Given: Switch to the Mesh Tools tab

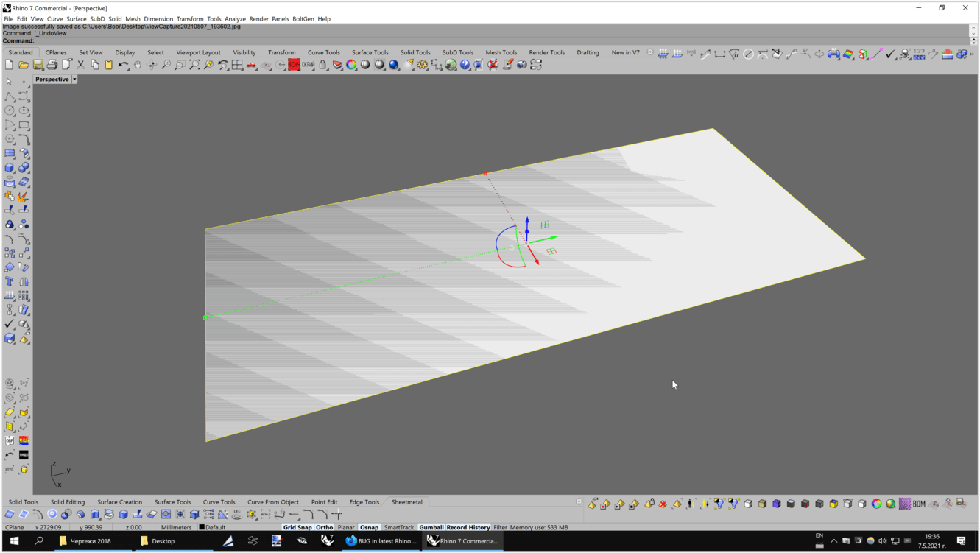Looking at the screenshot, I should click(x=501, y=52).
